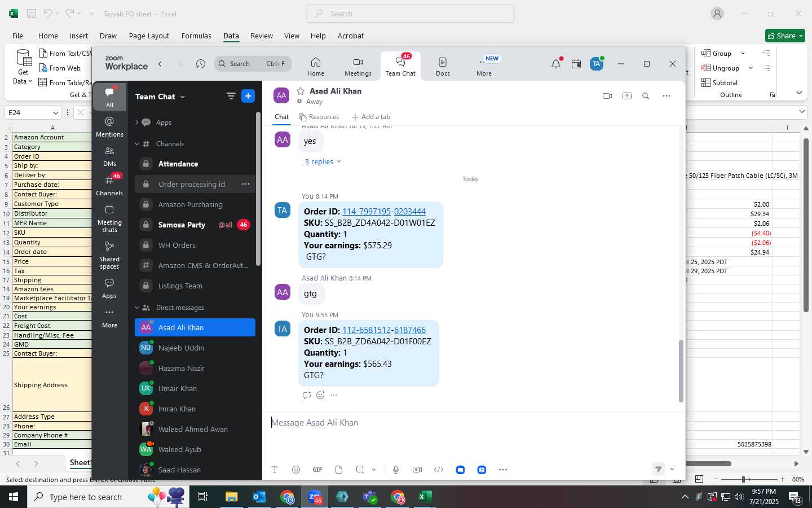Image resolution: width=812 pixels, height=508 pixels.
Task: Reply to the last message icon
Action: 307,395
